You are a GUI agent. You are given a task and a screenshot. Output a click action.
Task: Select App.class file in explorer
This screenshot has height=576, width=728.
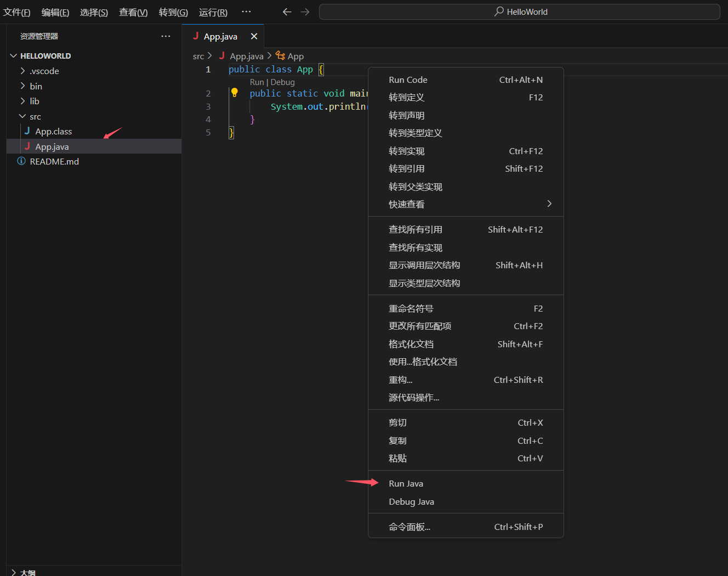pos(53,132)
